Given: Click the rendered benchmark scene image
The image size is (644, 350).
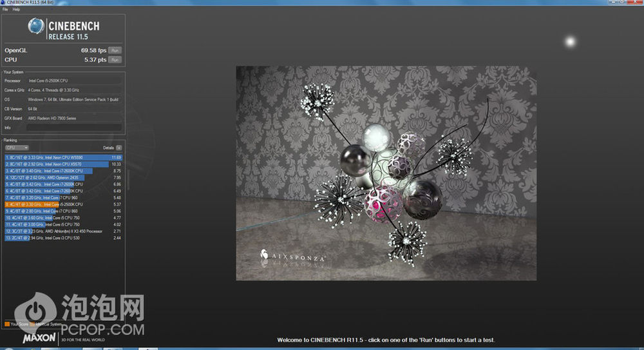Looking at the screenshot, I should 386,173.
